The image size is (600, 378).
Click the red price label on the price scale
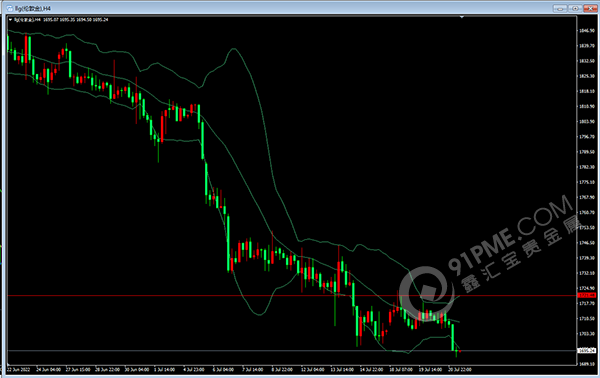[587, 295]
